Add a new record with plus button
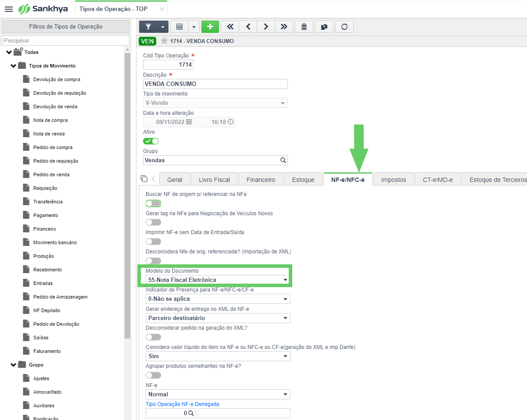527x420 pixels. [210, 27]
